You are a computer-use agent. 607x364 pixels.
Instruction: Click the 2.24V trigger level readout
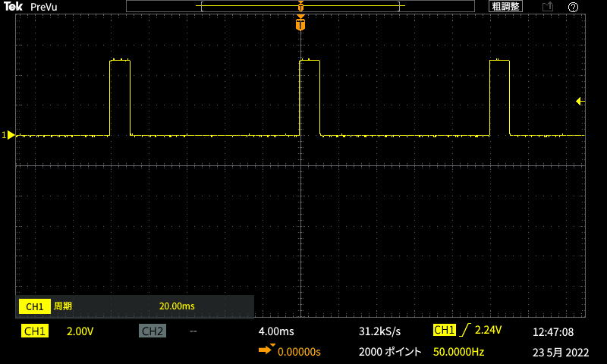488,331
